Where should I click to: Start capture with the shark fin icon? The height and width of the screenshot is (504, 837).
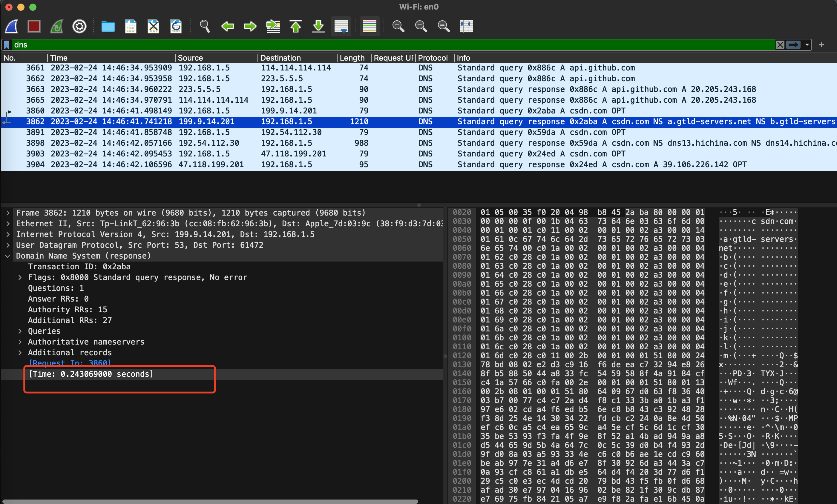click(12, 26)
